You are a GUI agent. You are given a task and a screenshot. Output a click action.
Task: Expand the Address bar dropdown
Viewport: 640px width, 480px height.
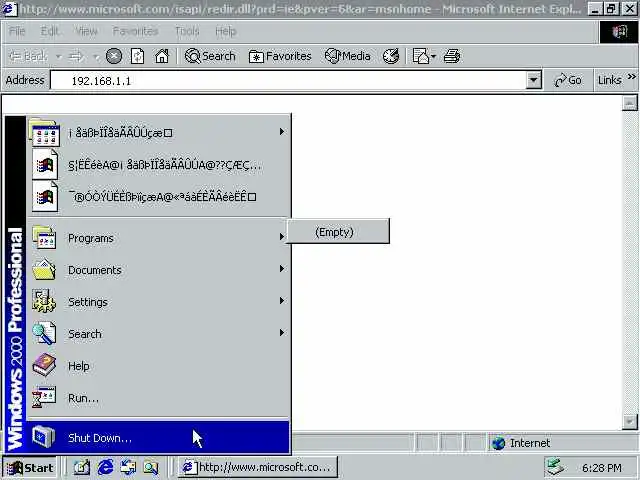pos(533,80)
